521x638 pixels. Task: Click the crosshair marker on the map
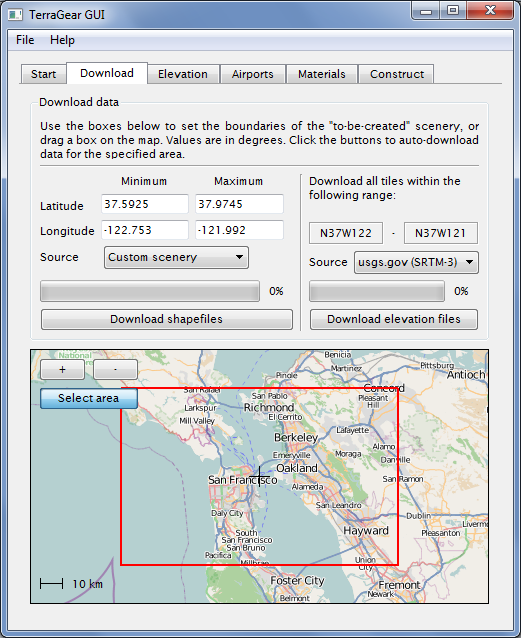coord(259,476)
